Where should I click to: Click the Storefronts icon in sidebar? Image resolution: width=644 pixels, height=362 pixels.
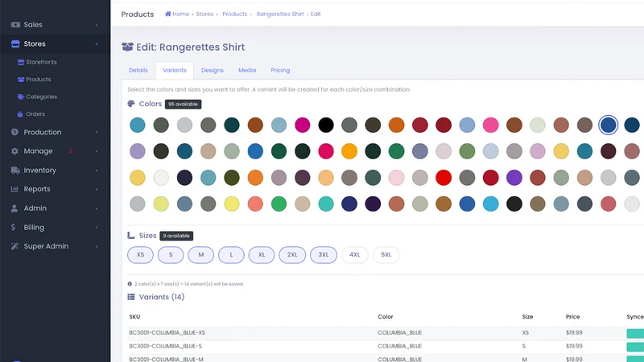(x=21, y=63)
